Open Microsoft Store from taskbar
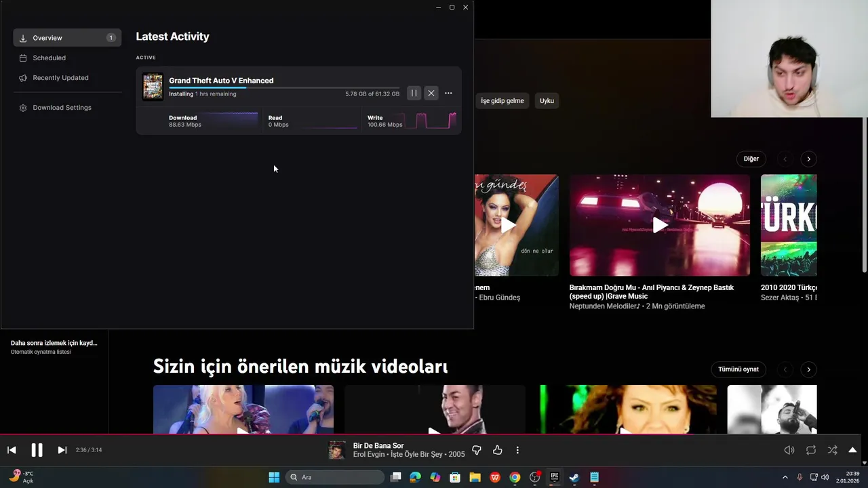Viewport: 868px width, 488px height. [x=455, y=477]
